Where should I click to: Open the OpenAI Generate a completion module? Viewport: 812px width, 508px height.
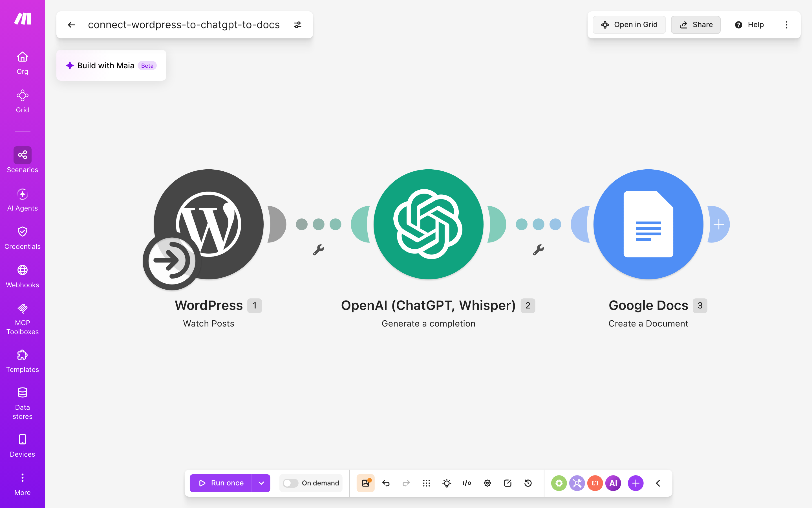[428, 224]
